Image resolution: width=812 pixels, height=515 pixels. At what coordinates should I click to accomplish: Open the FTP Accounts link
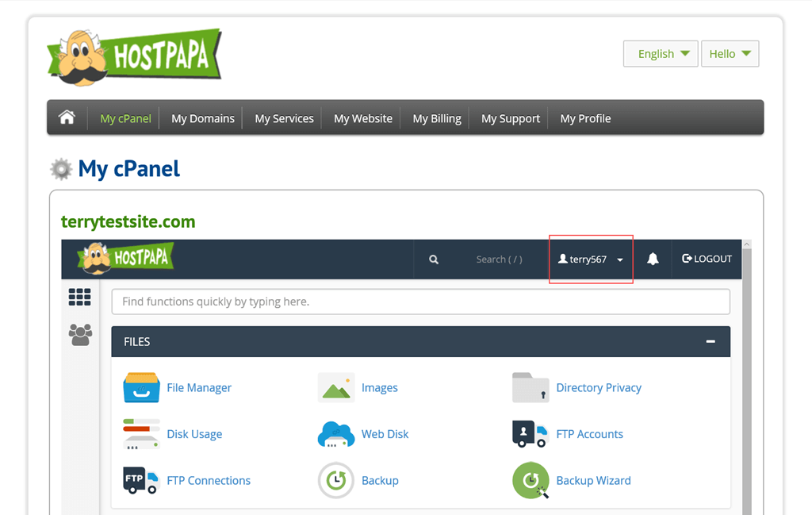[589, 434]
